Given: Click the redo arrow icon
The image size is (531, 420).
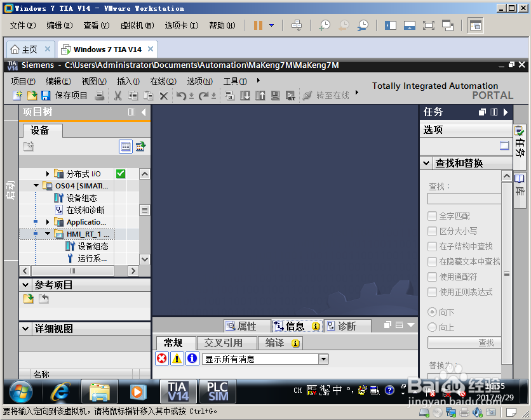Looking at the screenshot, I should (x=203, y=96).
